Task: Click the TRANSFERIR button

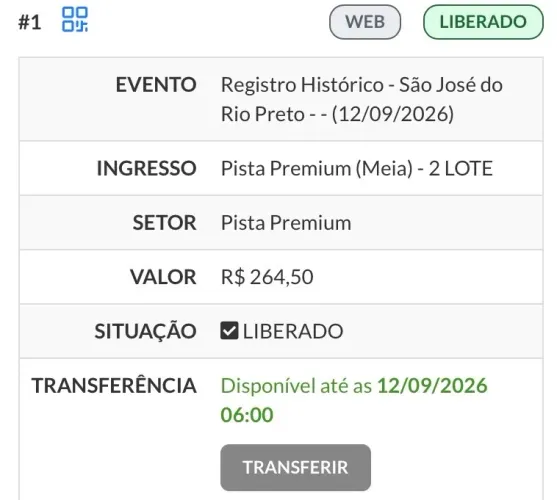Action: 296,467
